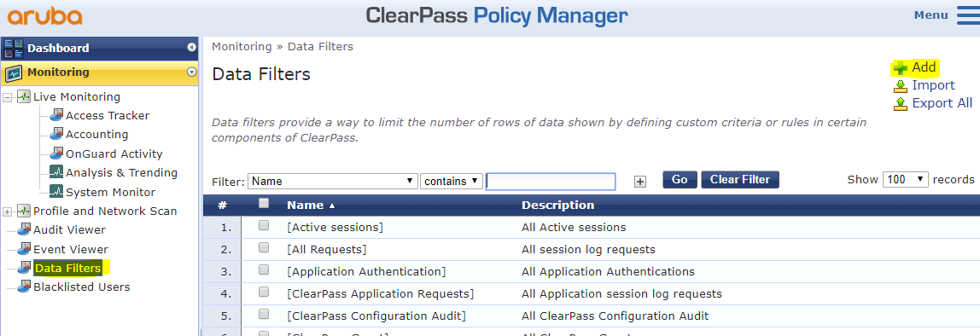The image size is (980, 336).
Task: Click the Import link
Action: pos(933,85)
